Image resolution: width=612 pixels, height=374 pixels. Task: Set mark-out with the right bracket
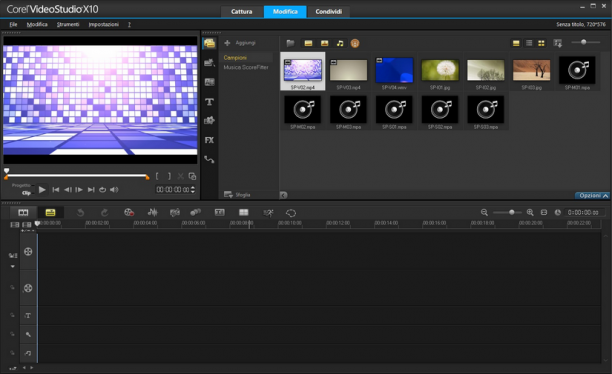tap(169, 176)
